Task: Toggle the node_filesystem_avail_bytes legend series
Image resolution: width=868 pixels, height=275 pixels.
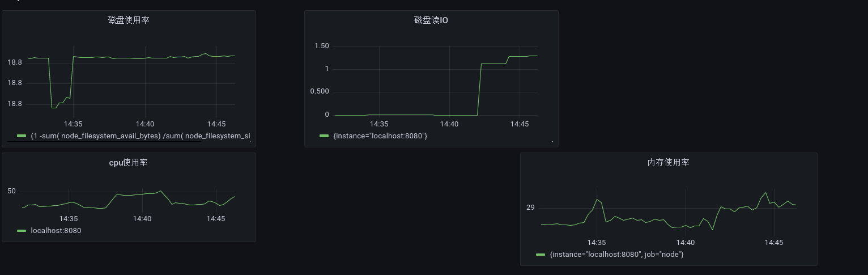Action: click(x=140, y=136)
